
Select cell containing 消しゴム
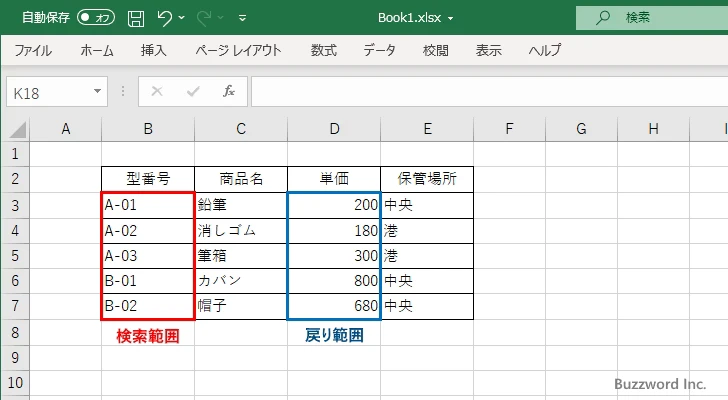coord(241,231)
